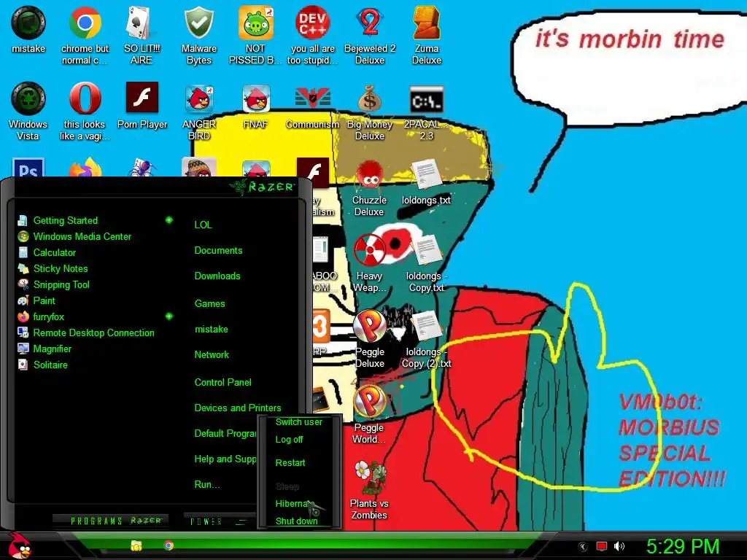Open the DEV C++ desktop icon

click(312, 35)
